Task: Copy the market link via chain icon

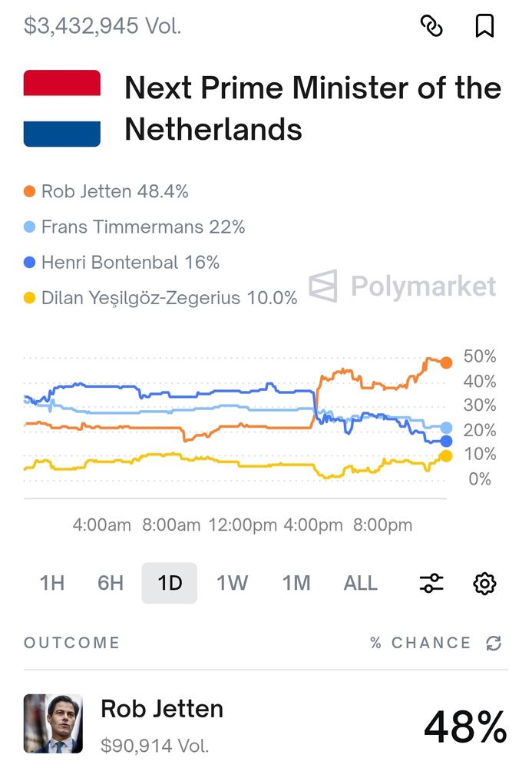Action: point(432,26)
